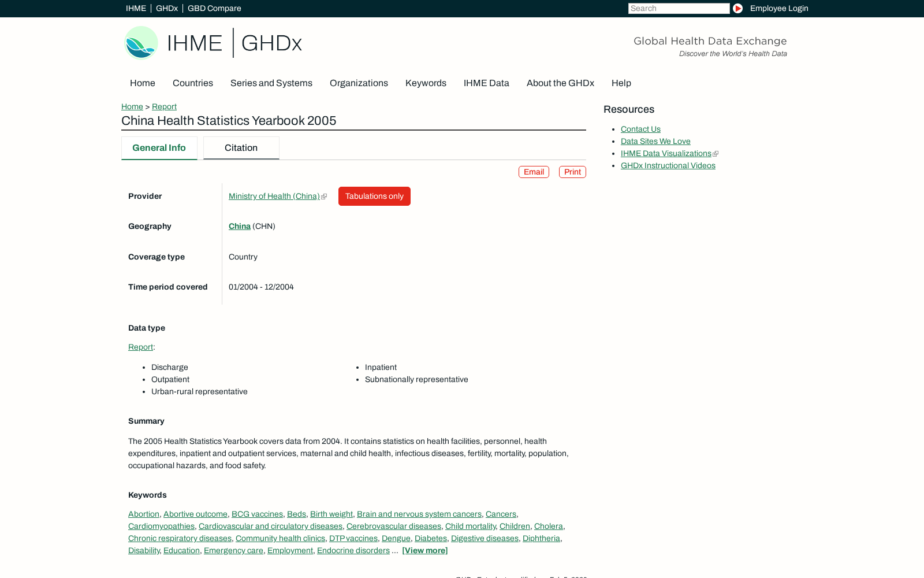
Task: Click the red search submit arrow
Action: point(737,8)
